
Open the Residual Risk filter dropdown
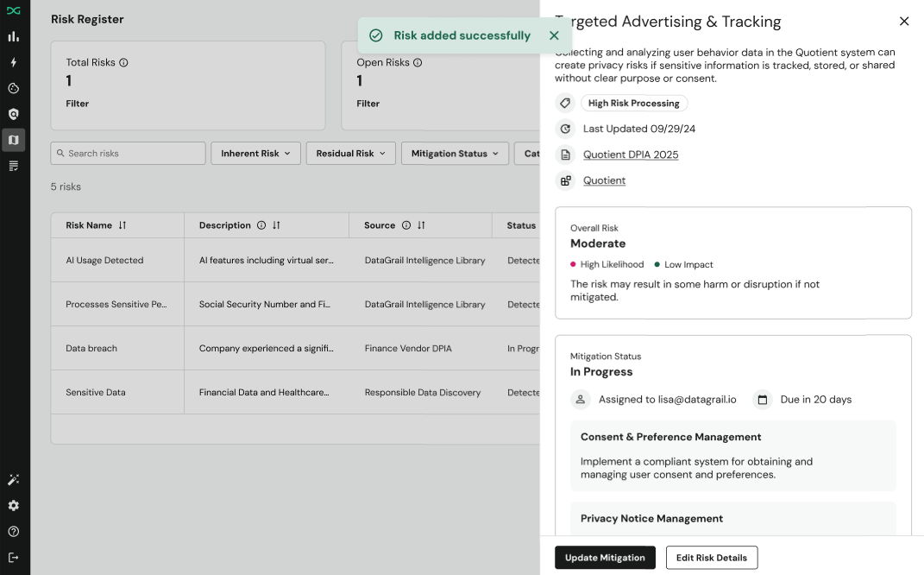pos(350,154)
